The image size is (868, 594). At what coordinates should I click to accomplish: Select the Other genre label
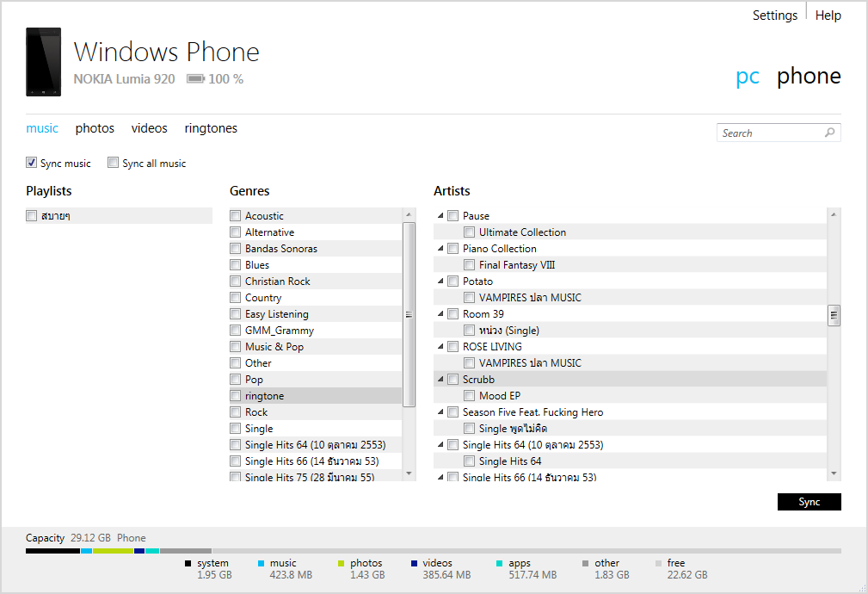259,363
